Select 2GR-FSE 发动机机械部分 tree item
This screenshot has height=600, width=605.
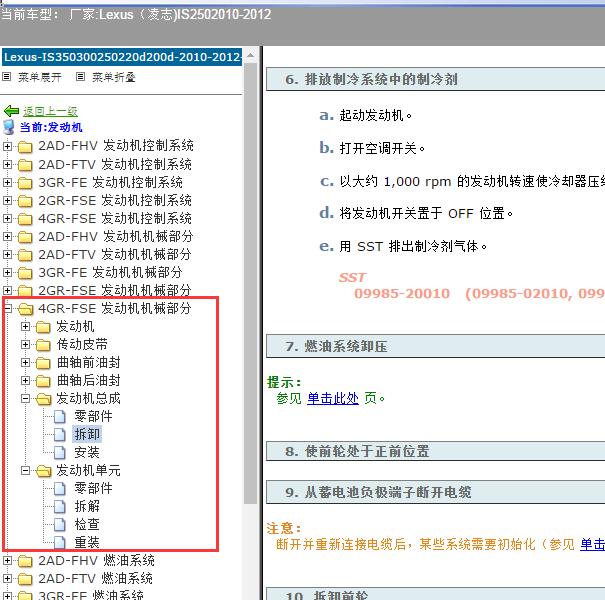[x=115, y=291]
